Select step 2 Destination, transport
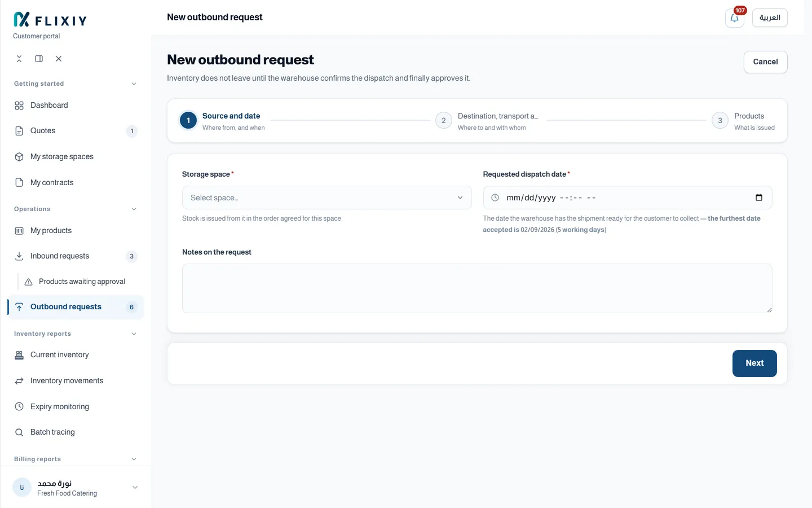The width and height of the screenshot is (812, 508). [487, 121]
